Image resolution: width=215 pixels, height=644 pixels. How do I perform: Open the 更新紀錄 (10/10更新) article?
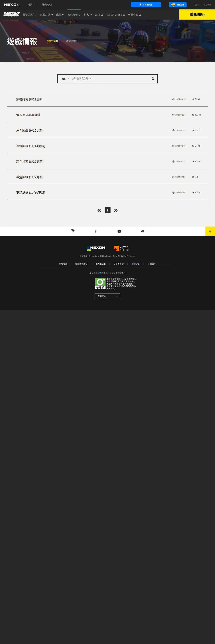click(31, 192)
